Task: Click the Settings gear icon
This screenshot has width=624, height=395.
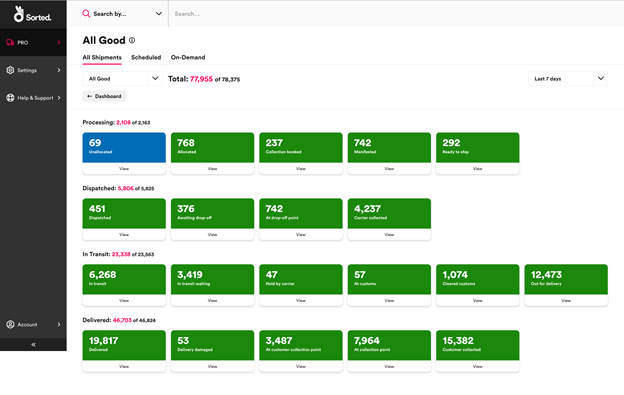Action: (x=10, y=70)
